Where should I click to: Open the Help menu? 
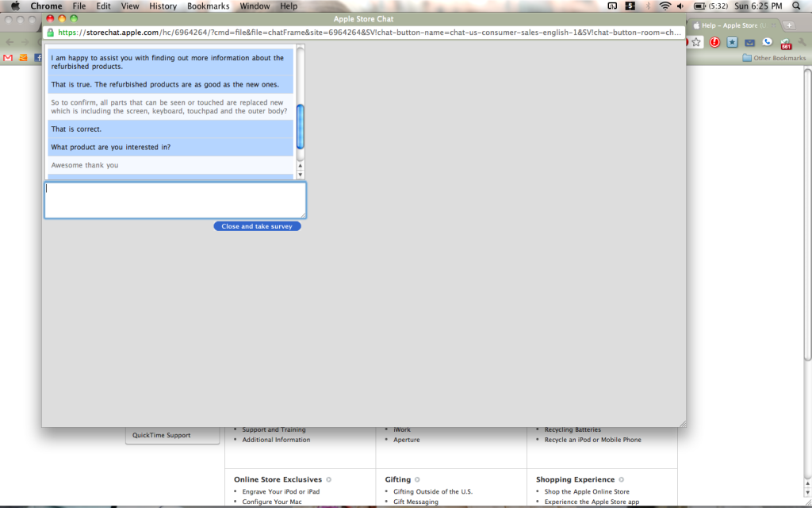coord(289,6)
